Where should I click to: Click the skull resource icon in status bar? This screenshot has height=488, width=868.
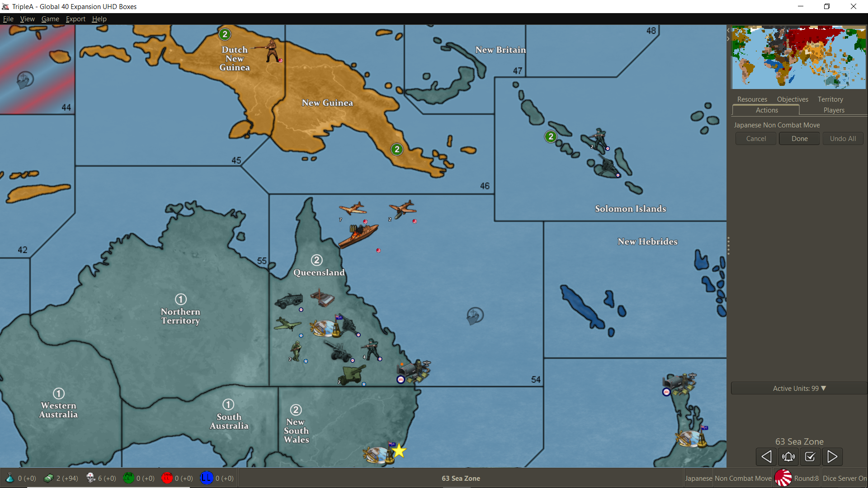[90, 478]
